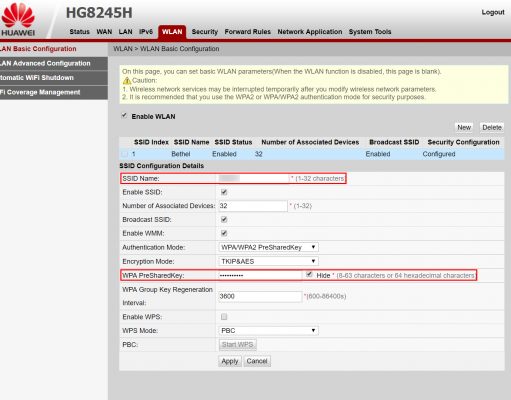
Task: Tick the checkbox for SSID index 1 row
Action: point(124,154)
